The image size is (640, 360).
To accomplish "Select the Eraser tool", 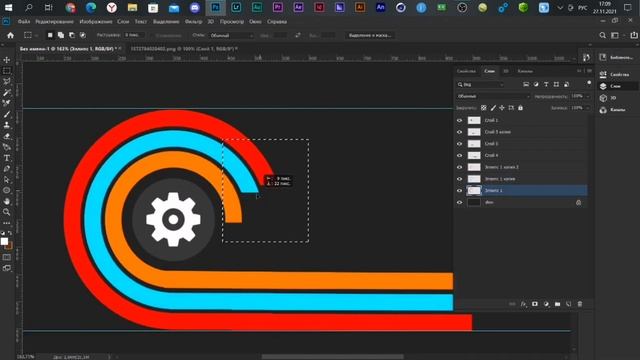I will pos(7,136).
